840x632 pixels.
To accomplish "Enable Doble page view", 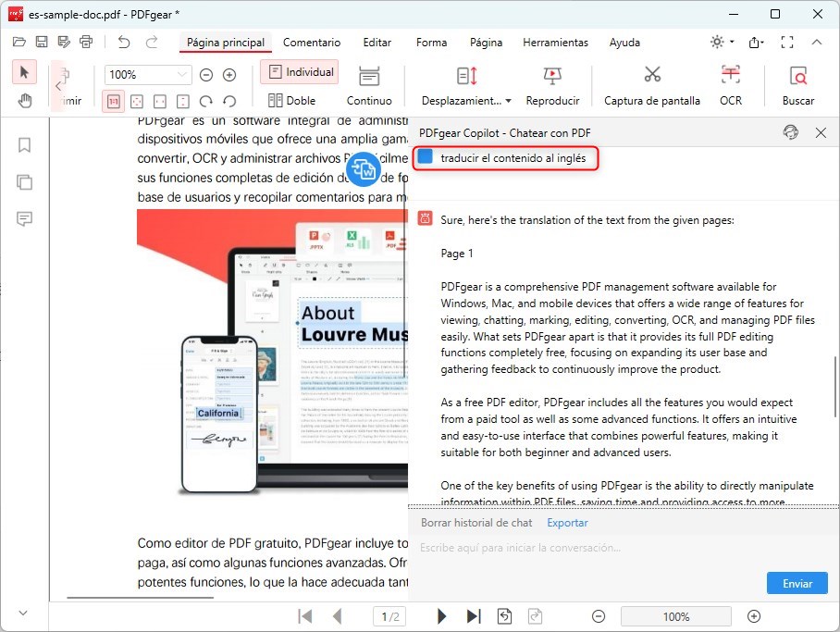I will (292, 101).
